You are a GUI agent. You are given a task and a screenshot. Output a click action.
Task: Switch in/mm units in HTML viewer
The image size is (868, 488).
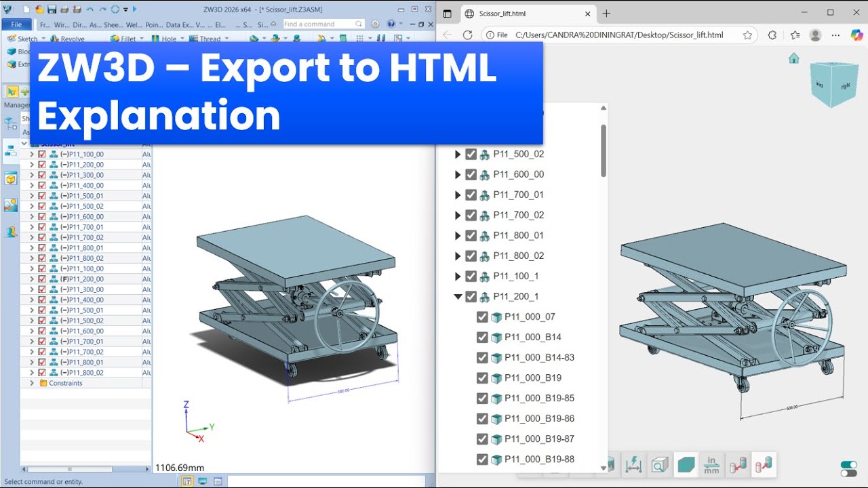[712, 464]
